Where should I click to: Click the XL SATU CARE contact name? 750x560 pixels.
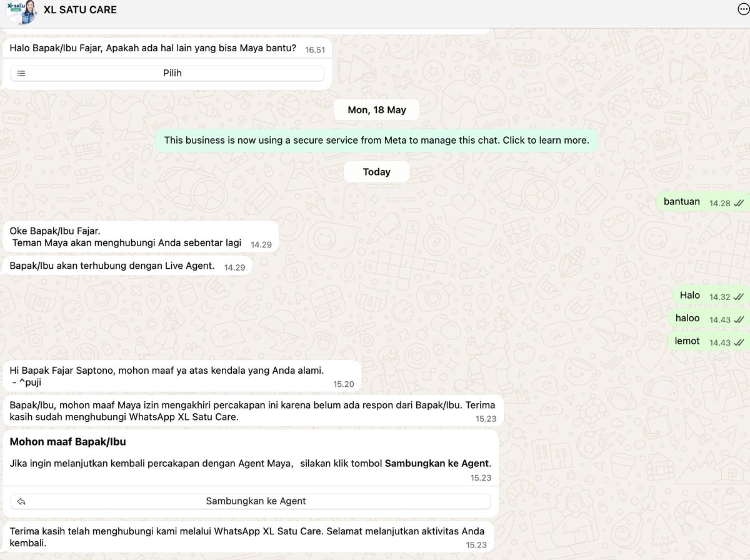pos(80,10)
